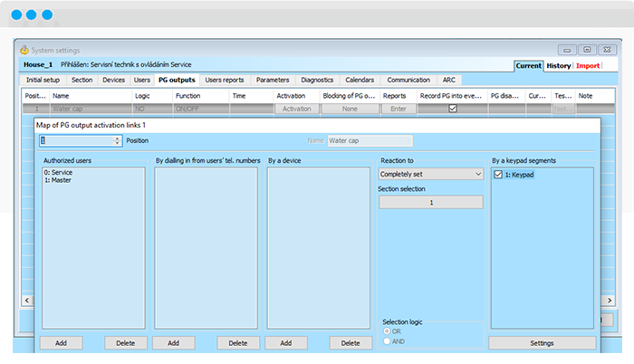This screenshot has height=364, width=634.
Task: Tick the Record PG into events checkbox
Action: (x=453, y=109)
